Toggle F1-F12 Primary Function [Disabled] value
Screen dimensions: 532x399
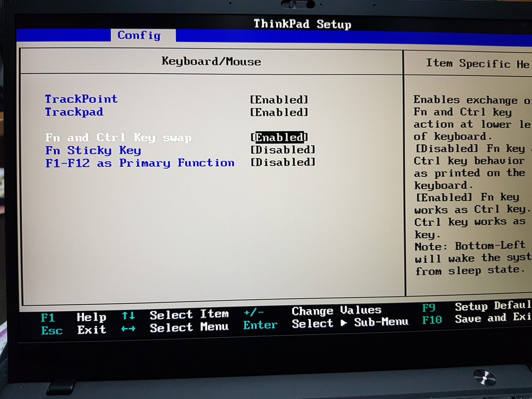pos(283,162)
